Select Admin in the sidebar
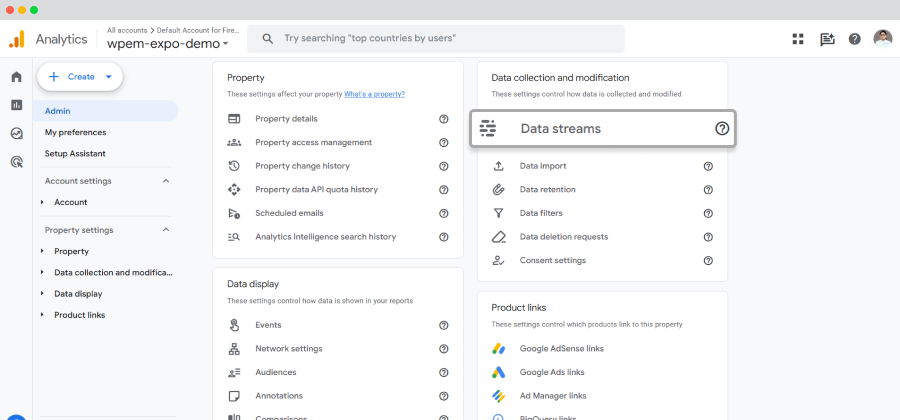The image size is (900, 420). pyautogui.click(x=106, y=111)
